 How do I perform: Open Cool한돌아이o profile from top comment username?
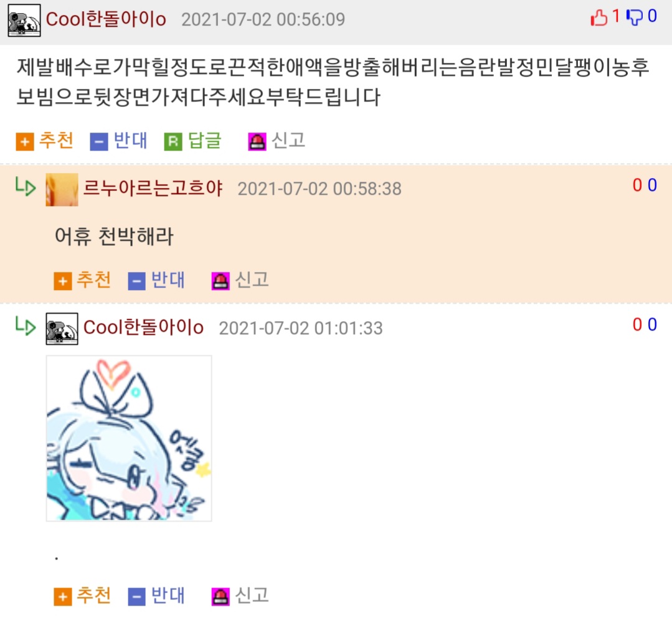(x=106, y=19)
